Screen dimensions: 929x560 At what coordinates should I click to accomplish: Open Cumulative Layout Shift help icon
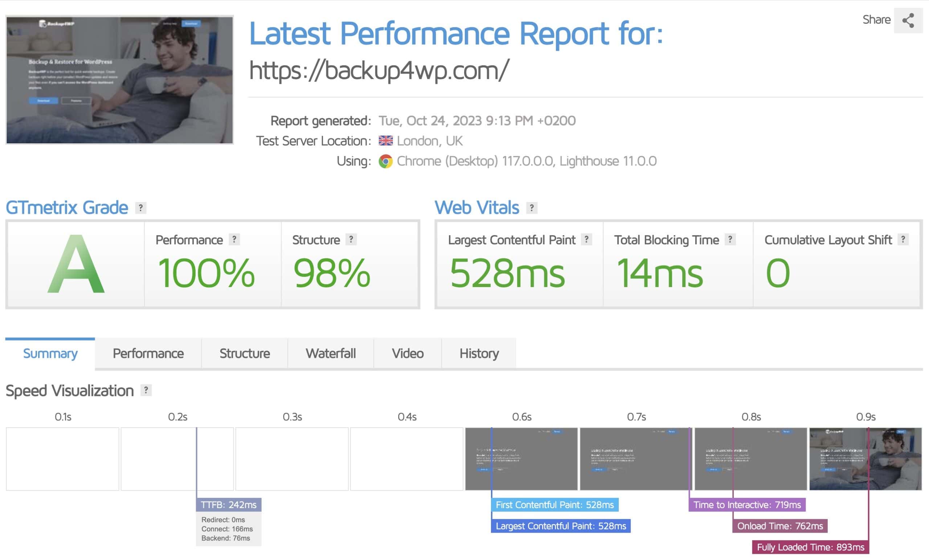(903, 240)
